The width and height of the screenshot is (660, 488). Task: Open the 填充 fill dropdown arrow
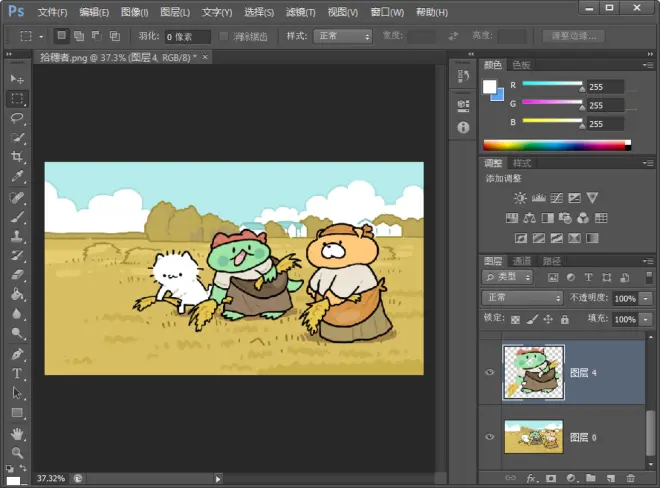point(646,320)
